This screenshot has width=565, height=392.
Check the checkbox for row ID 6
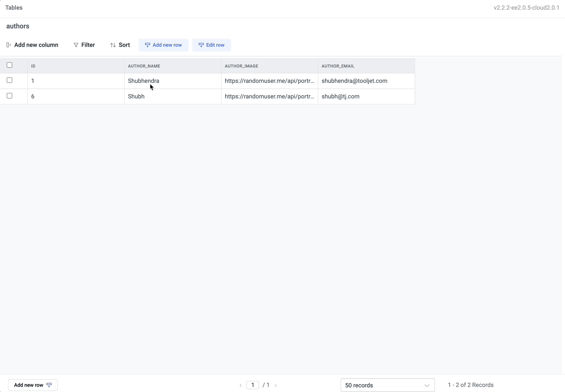pyautogui.click(x=10, y=96)
